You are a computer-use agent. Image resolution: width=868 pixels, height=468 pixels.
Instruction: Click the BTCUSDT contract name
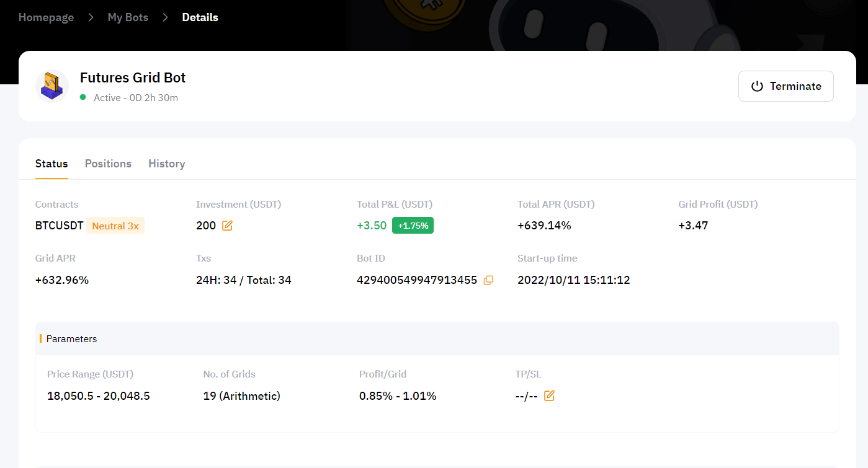tap(59, 226)
